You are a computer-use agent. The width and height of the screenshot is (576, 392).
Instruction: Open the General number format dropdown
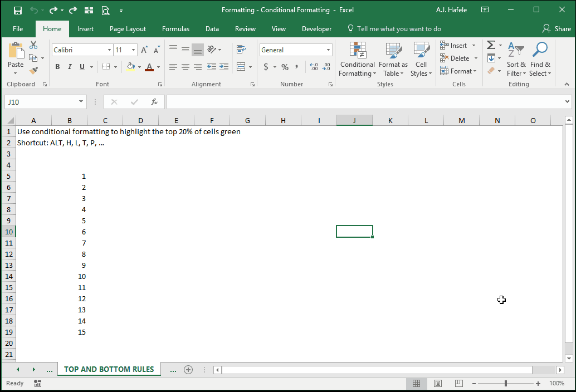pyautogui.click(x=328, y=50)
